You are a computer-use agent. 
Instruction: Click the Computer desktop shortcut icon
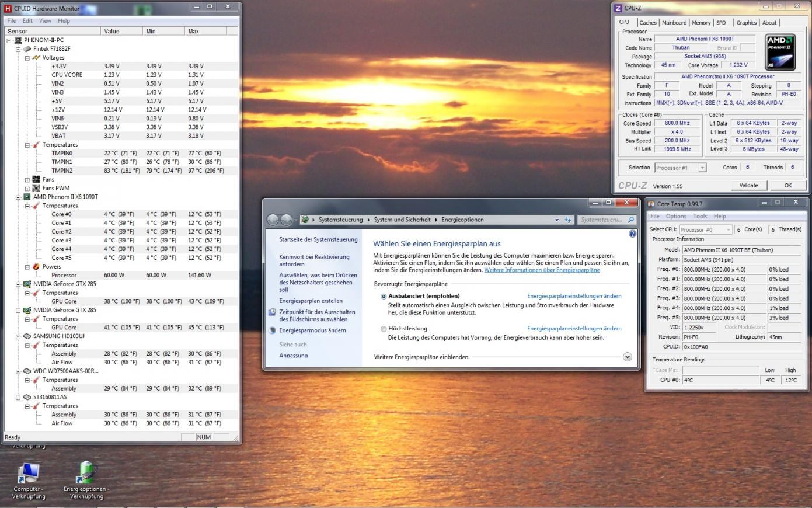point(27,473)
